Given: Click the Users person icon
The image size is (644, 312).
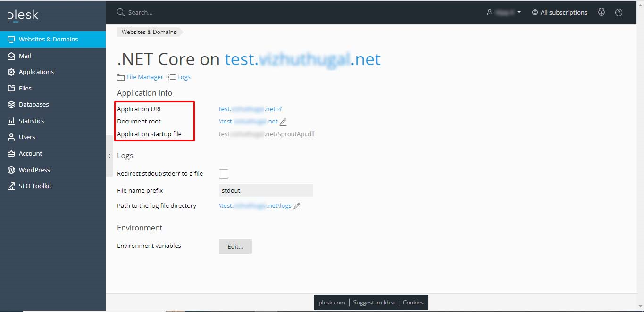Looking at the screenshot, I should [11, 137].
